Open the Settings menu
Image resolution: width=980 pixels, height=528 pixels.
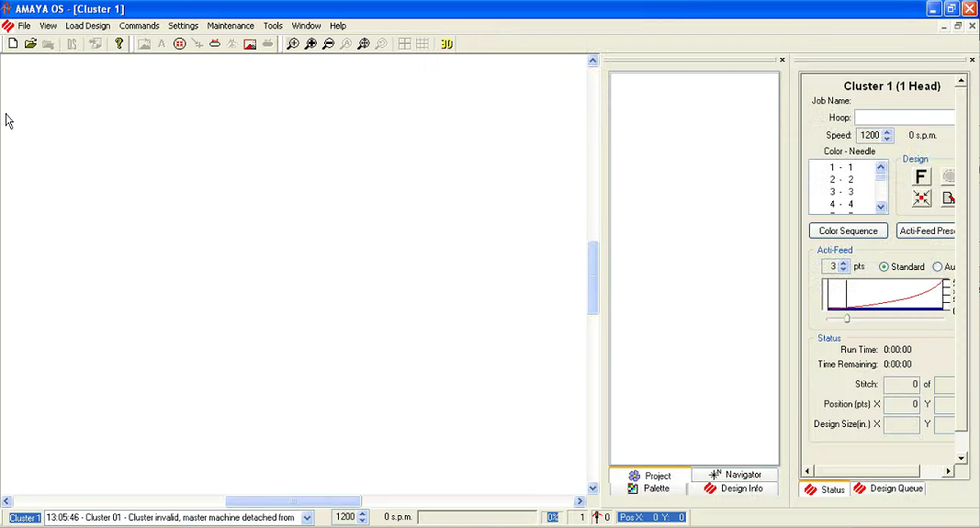coord(183,27)
